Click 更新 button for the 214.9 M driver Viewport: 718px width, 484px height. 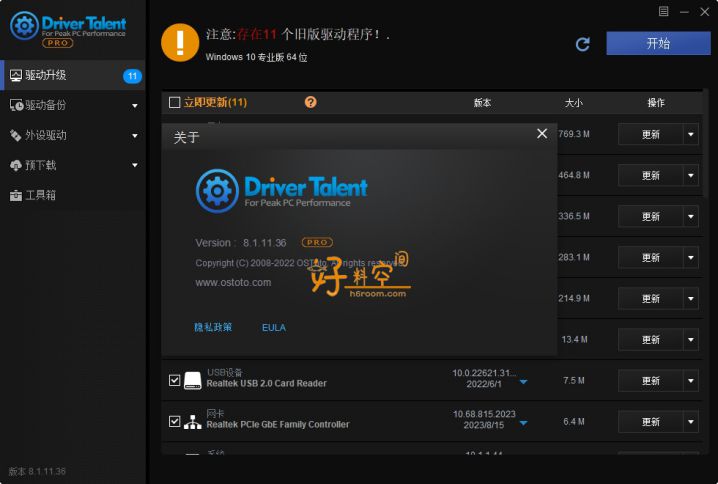click(x=651, y=299)
